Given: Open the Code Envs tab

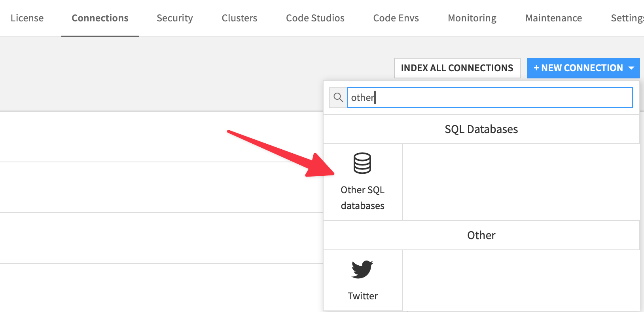Looking at the screenshot, I should coord(396,18).
